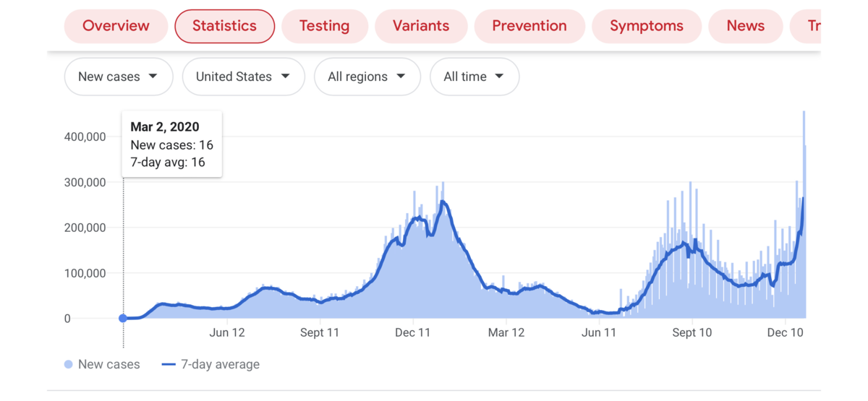This screenshot has width=868, height=401.
Task: Go to the Prevention tab
Action: [x=529, y=26]
